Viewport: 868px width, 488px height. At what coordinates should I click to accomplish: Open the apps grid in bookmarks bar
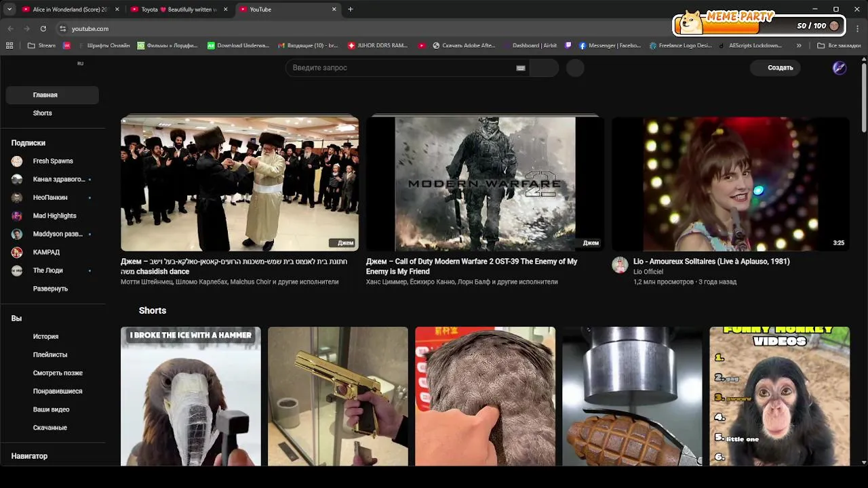[x=9, y=45]
